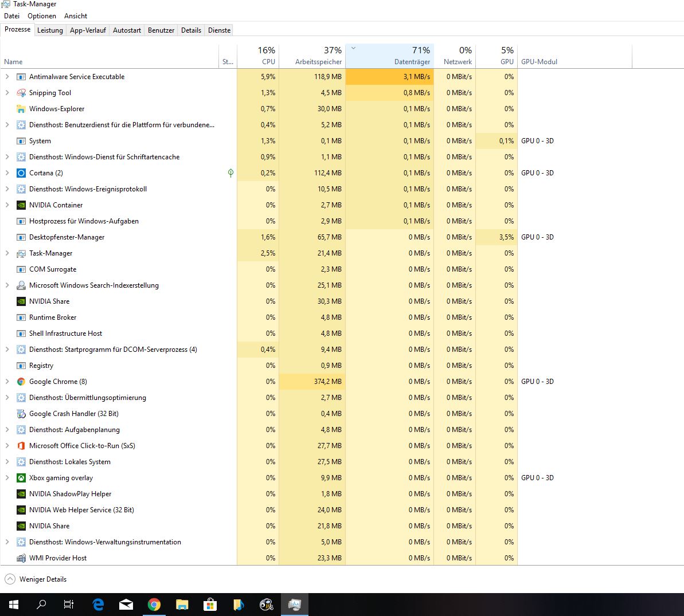This screenshot has height=616, width=684.
Task: Click the NVIDIA Web Helper Service icon
Action: coord(21,510)
